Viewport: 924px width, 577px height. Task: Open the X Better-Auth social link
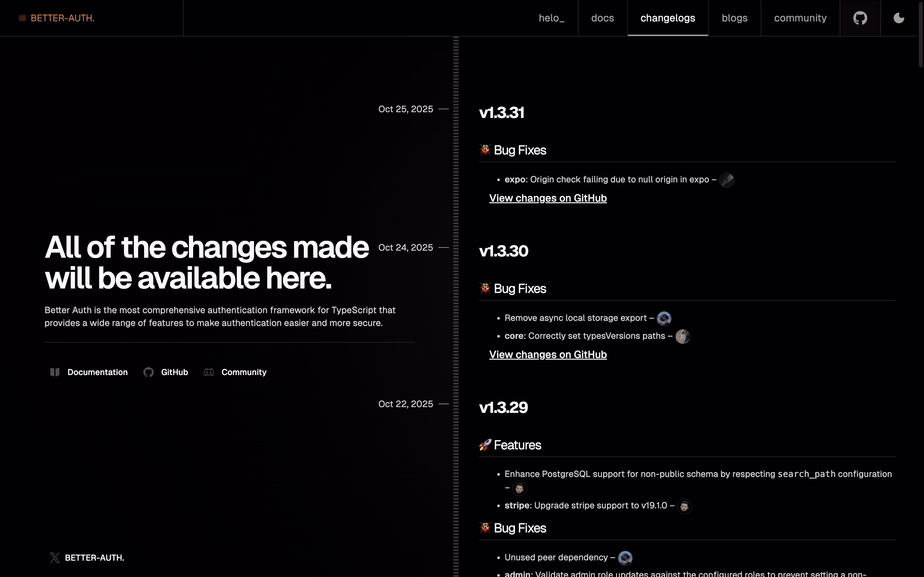coord(87,557)
